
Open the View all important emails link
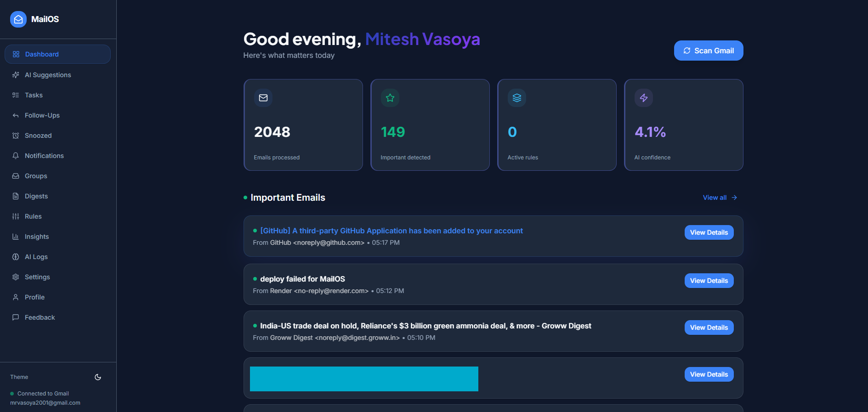[720, 198]
